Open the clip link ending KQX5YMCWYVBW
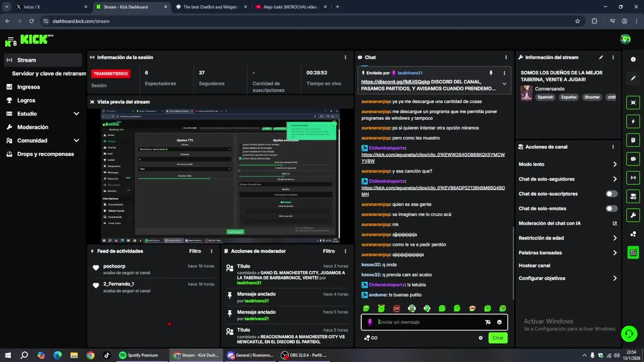 click(x=433, y=158)
